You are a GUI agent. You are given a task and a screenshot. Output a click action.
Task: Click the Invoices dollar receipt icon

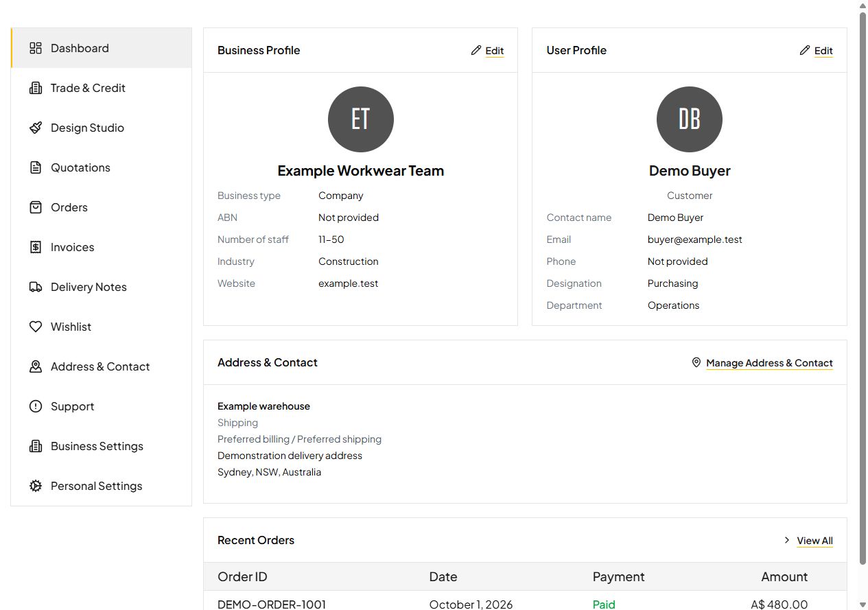pyautogui.click(x=36, y=247)
